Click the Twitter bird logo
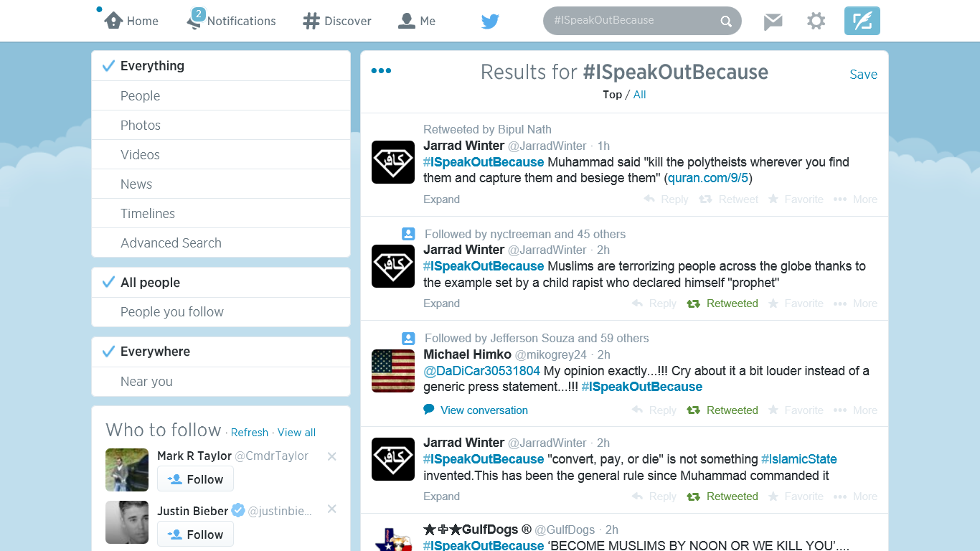The image size is (980, 551). 490,22
